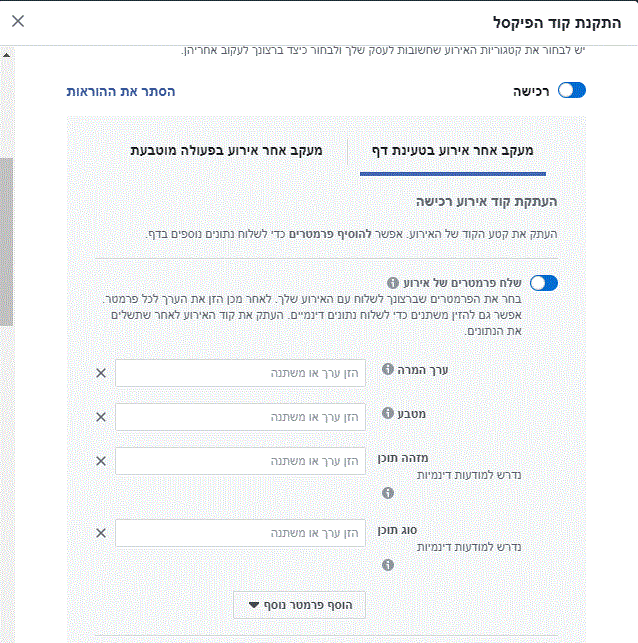Remove the מטבע parameter row
This screenshot has width=638, height=643.
coord(101,417)
